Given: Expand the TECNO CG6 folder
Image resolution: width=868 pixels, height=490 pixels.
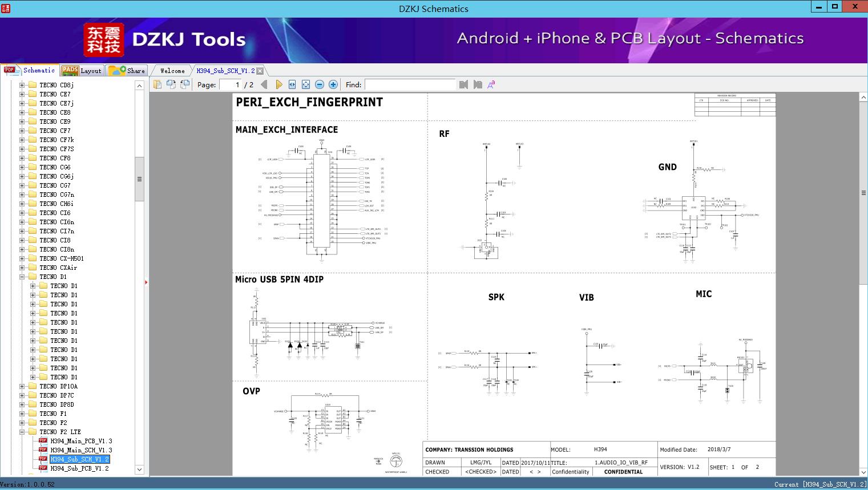Looking at the screenshot, I should (22, 167).
